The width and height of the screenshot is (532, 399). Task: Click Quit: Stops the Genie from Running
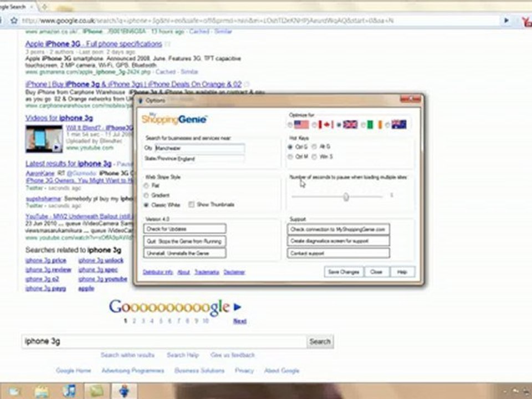pyautogui.click(x=185, y=241)
